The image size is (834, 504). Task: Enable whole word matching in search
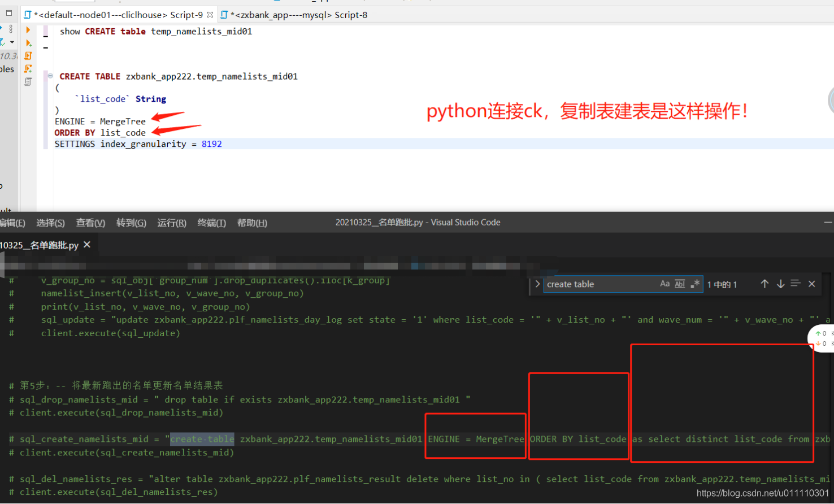point(680,284)
